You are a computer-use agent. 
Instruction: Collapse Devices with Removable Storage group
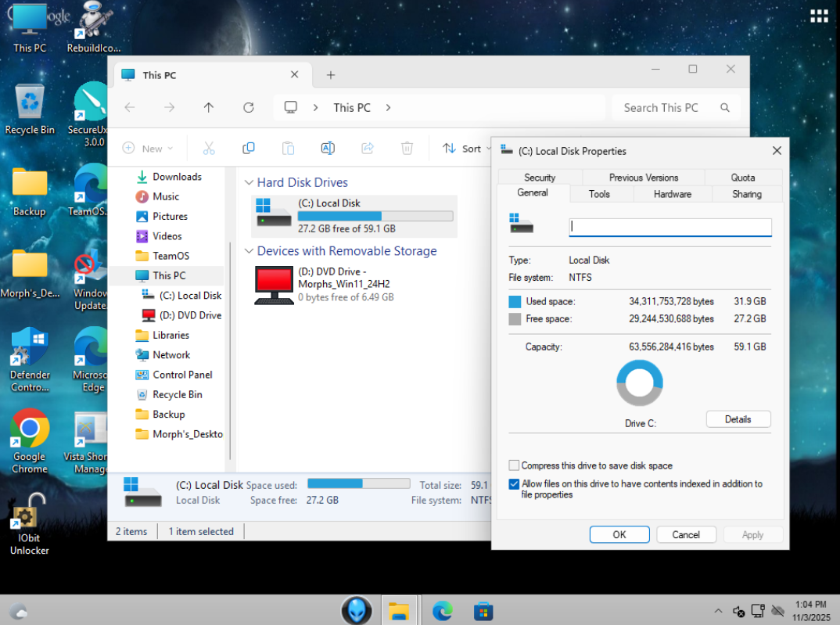tap(249, 251)
